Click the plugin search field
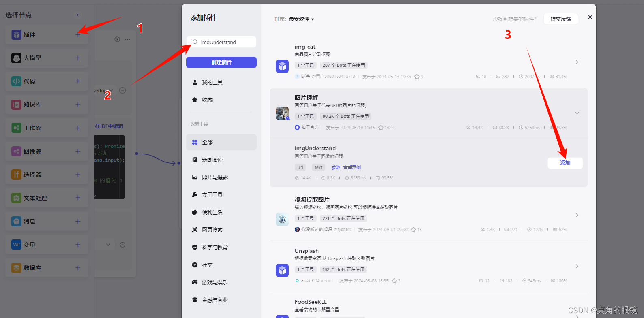The height and width of the screenshot is (318, 644). coord(221,42)
